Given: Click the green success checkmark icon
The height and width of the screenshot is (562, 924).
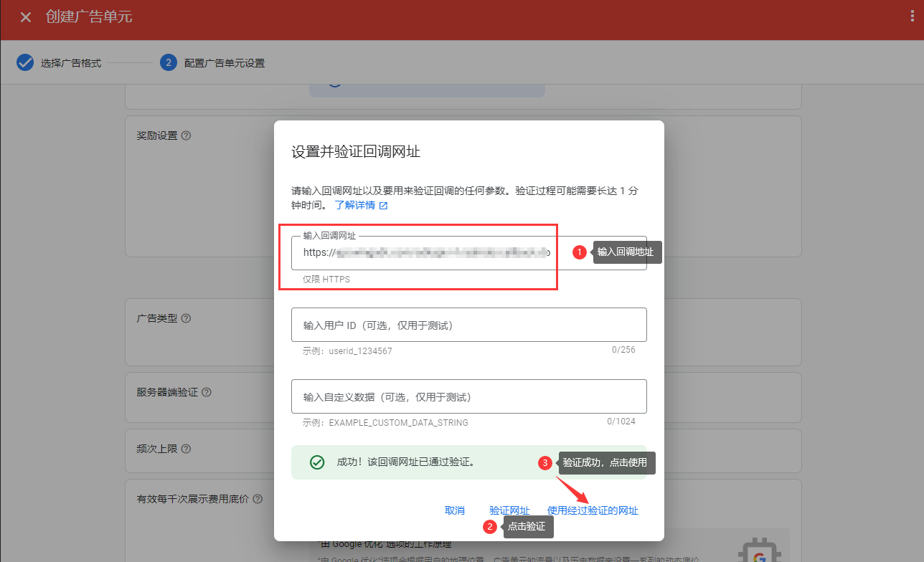Looking at the screenshot, I should (x=317, y=462).
